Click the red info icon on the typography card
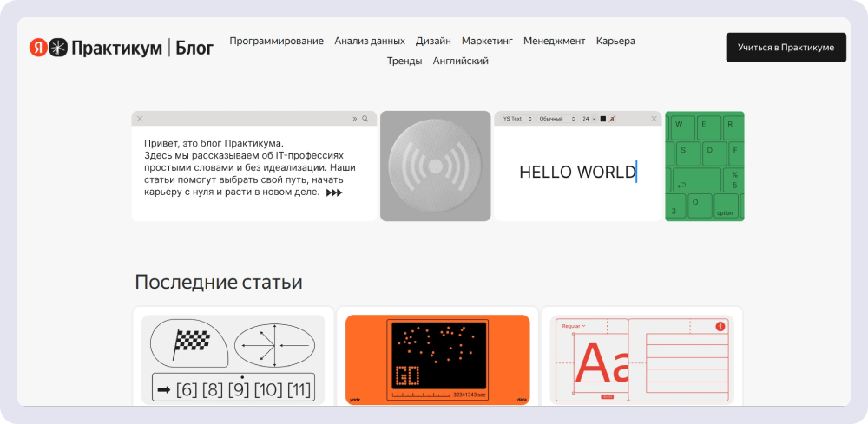This screenshot has height=424, width=868. coord(720,326)
